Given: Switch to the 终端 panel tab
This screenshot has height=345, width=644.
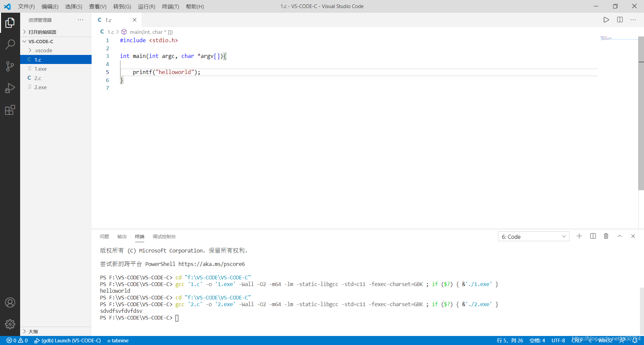Looking at the screenshot, I should 140,236.
